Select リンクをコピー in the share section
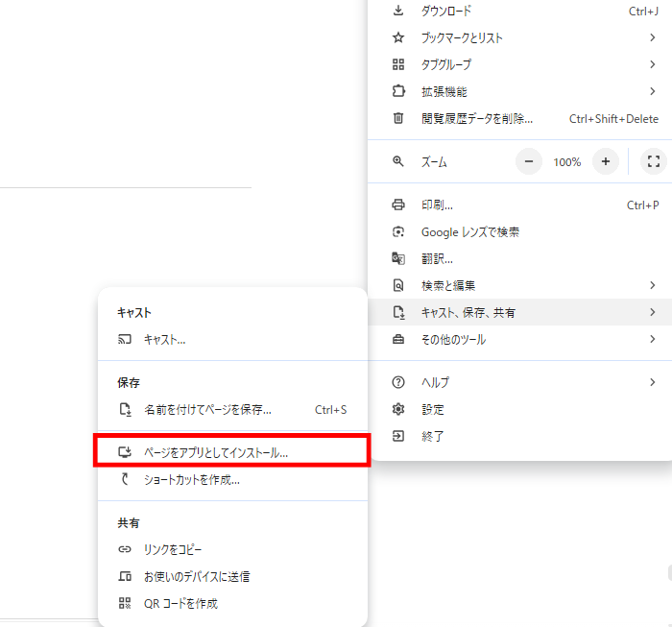 coord(173,550)
